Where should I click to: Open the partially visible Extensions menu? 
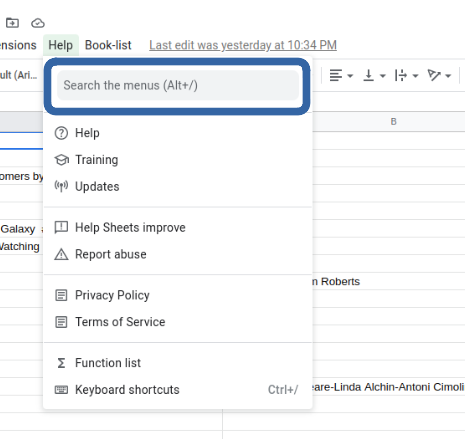[18, 45]
